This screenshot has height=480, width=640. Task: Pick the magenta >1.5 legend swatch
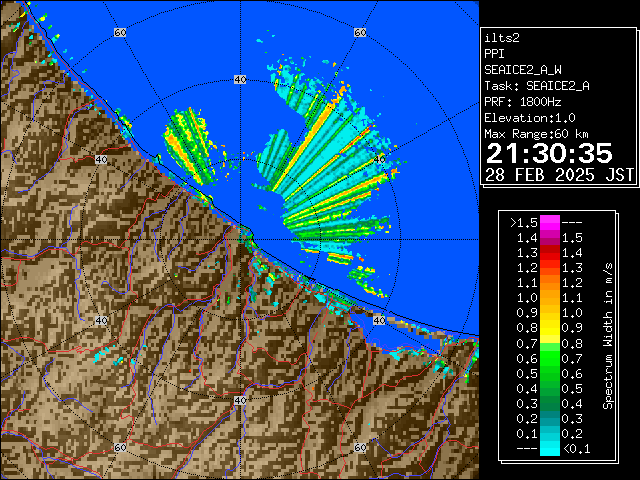pyautogui.click(x=550, y=223)
